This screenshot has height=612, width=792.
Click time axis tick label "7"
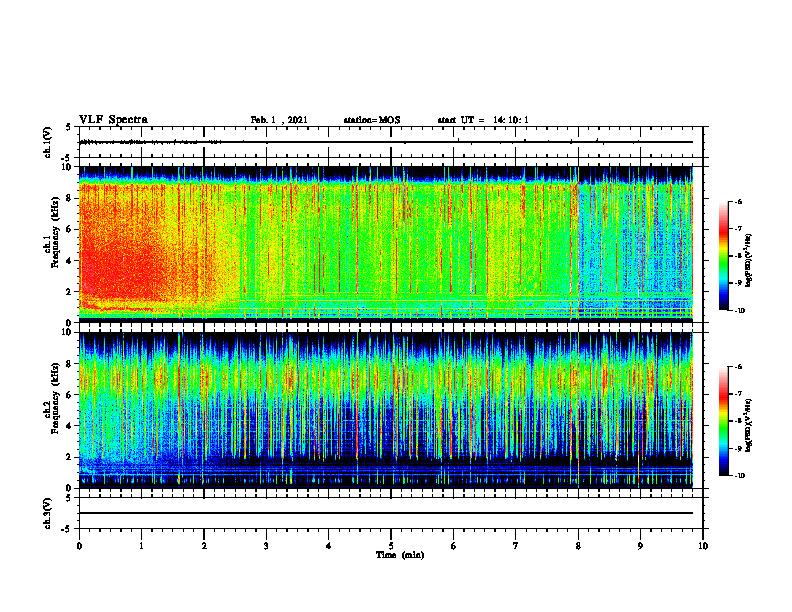516,546
